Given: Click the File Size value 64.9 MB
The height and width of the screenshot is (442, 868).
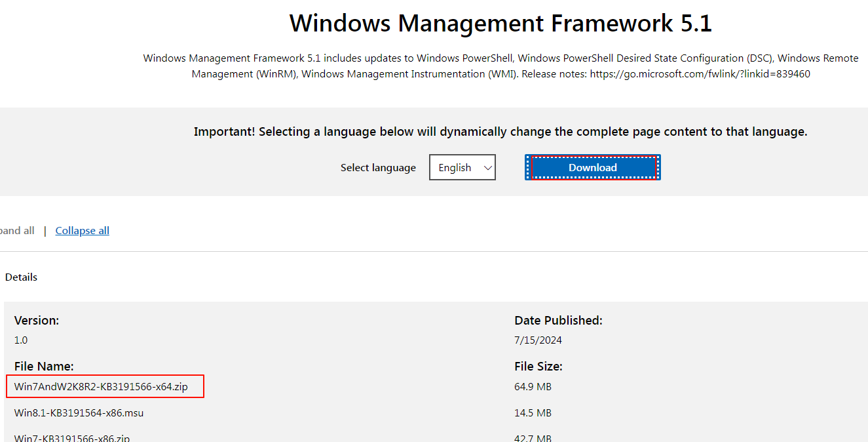Looking at the screenshot, I should [x=532, y=386].
